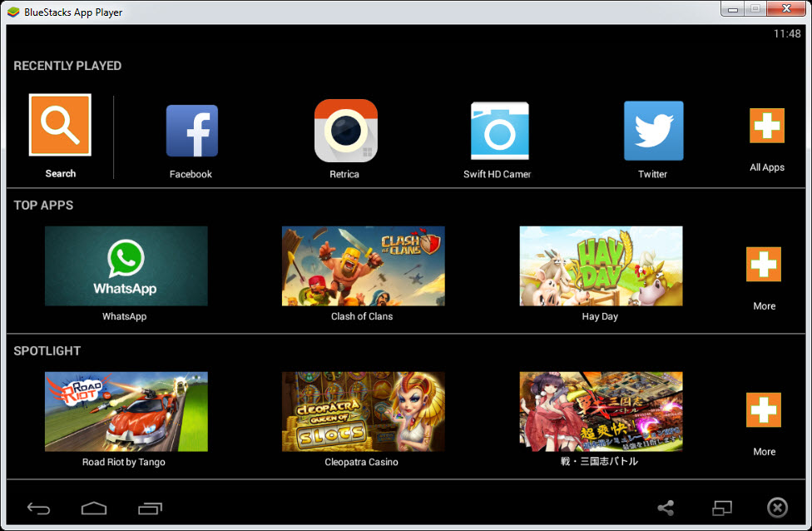
Task: Click the 戦・三国志バトル caption
Action: click(599, 461)
